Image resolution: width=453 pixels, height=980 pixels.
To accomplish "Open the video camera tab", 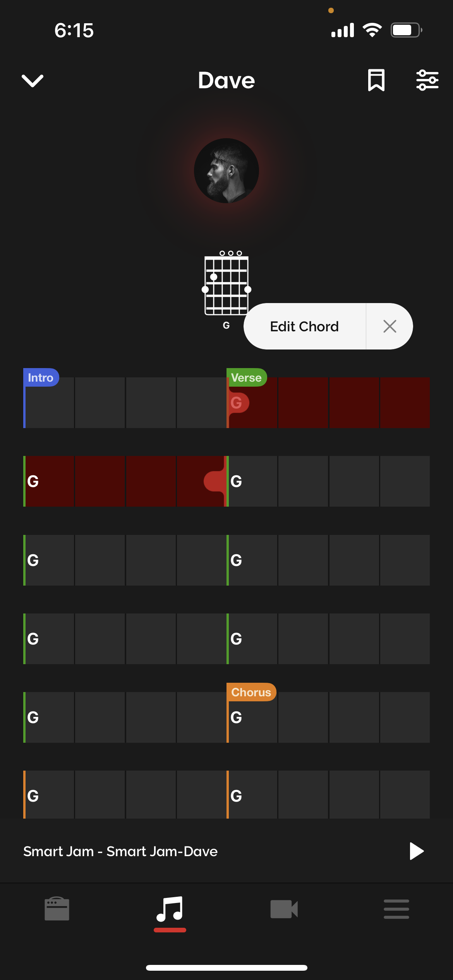I will (284, 909).
